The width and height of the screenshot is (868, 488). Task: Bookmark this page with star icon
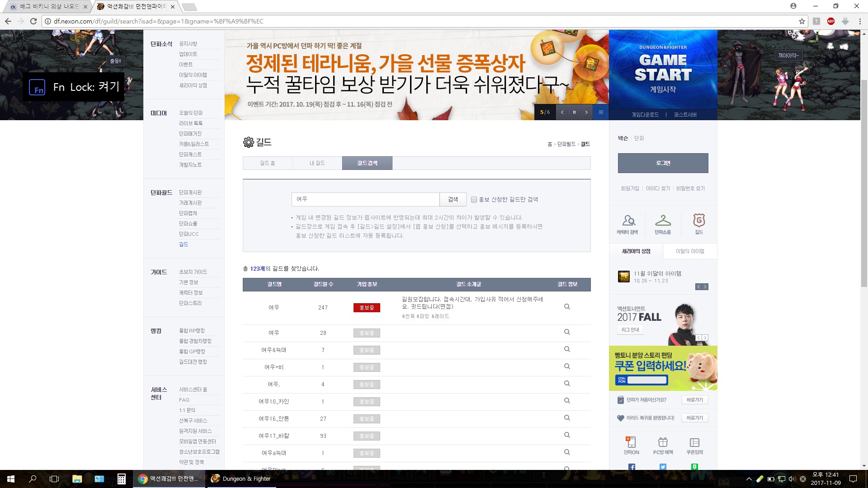[x=802, y=21]
